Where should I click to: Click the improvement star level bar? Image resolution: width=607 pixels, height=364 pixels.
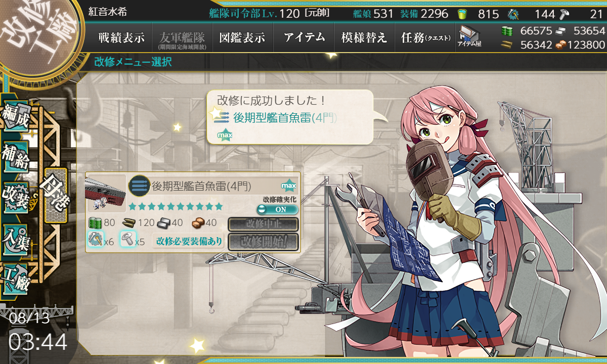(x=176, y=206)
